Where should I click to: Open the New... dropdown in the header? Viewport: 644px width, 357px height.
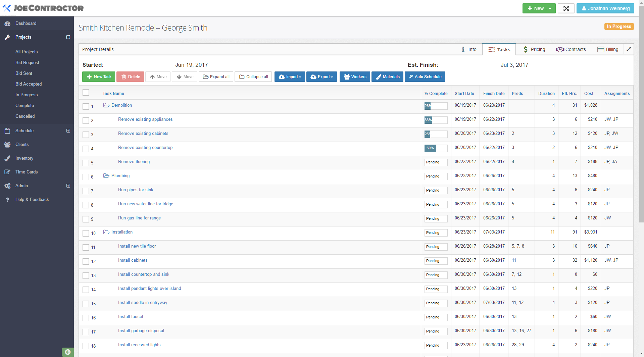[539, 8]
